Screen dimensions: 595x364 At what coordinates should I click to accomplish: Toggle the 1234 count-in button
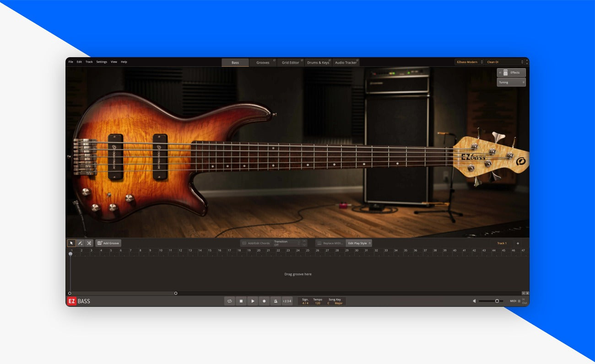pyautogui.click(x=287, y=301)
